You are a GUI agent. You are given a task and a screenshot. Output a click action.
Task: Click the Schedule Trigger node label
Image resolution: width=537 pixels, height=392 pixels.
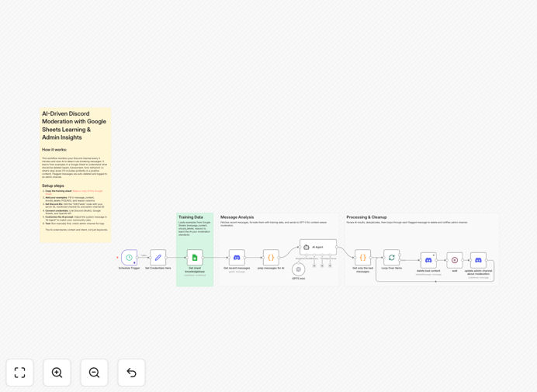129,268
